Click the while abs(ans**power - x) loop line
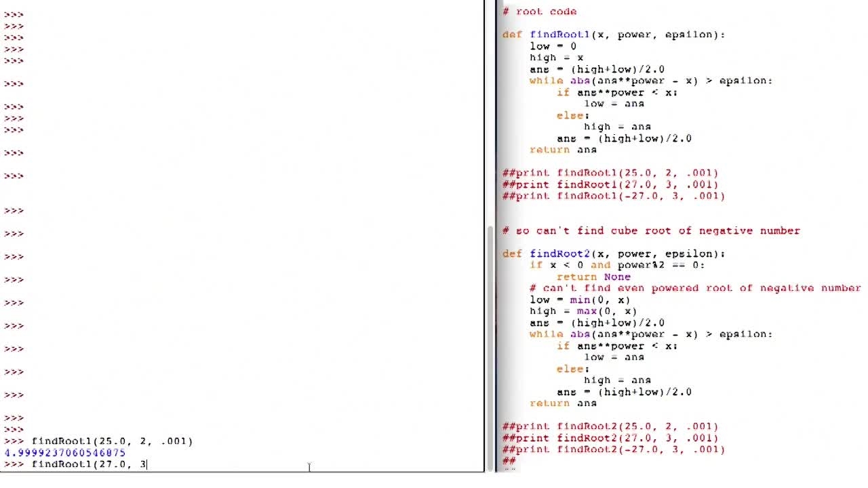 (644, 81)
